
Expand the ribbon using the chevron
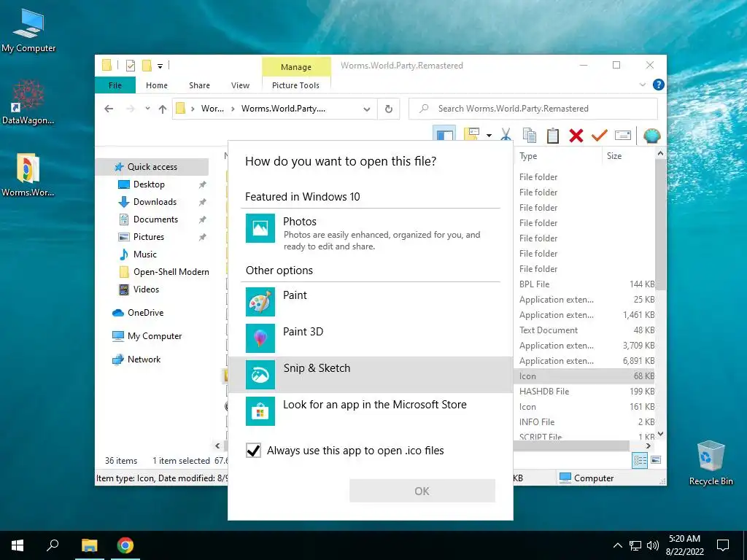pyautogui.click(x=642, y=85)
